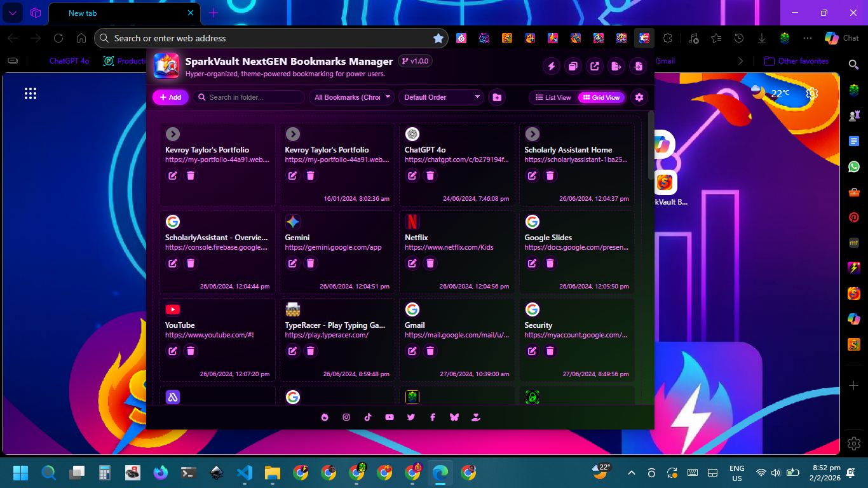868x488 pixels.
Task: Click the donate hand-heart icon
Action: tap(475, 417)
